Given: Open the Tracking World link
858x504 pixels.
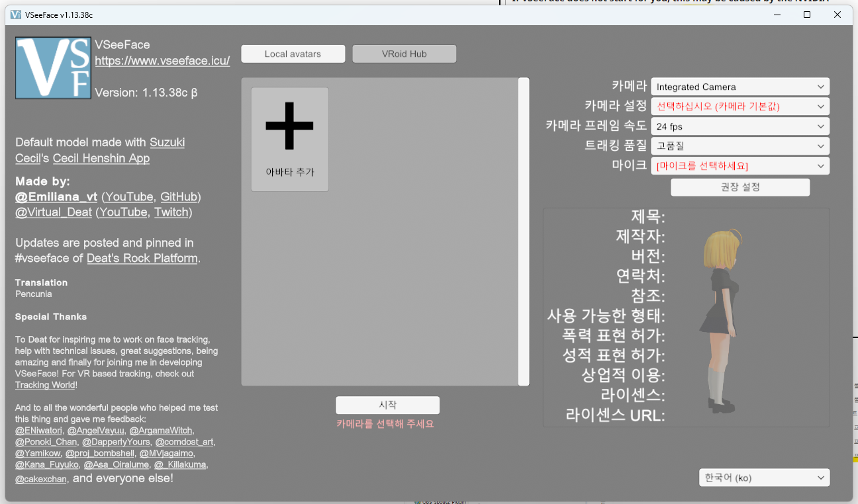Looking at the screenshot, I should 45,385.
